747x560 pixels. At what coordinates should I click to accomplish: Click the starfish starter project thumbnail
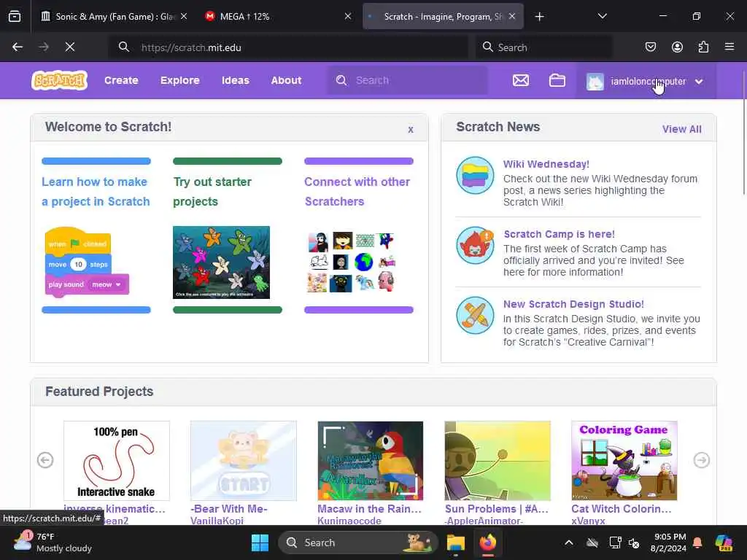(222, 262)
